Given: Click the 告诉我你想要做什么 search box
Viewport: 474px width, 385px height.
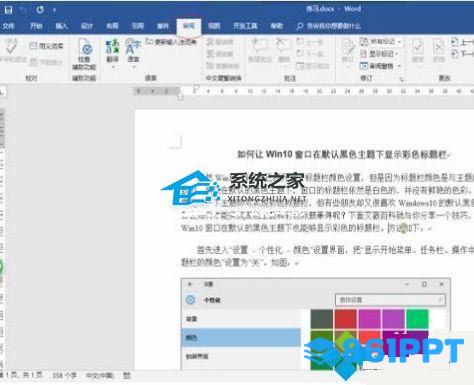Looking at the screenshot, I should [x=329, y=26].
